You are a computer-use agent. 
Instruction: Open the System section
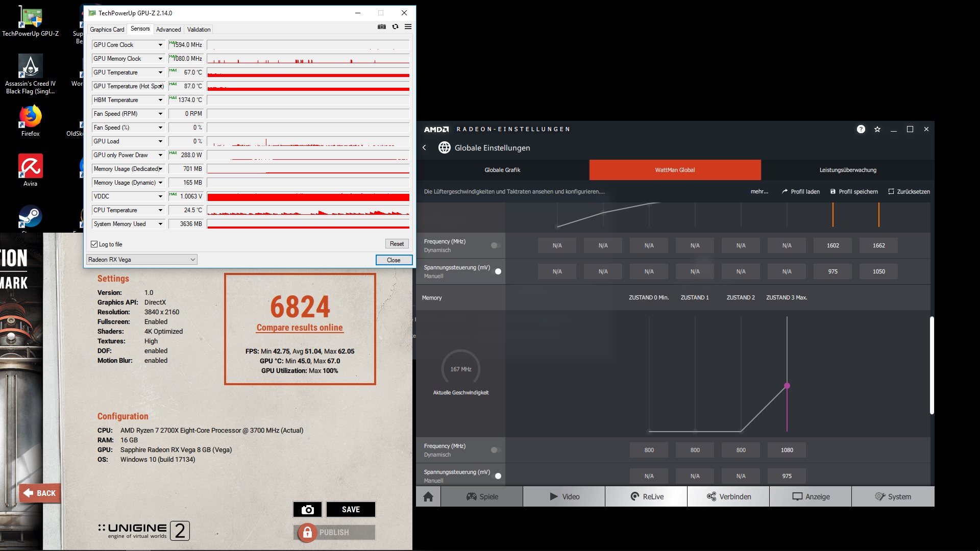[893, 496]
